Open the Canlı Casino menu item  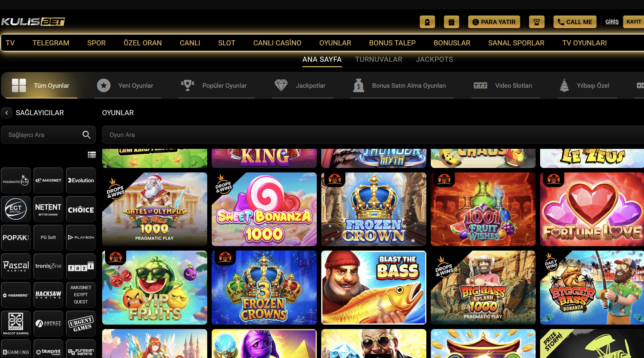[277, 43]
